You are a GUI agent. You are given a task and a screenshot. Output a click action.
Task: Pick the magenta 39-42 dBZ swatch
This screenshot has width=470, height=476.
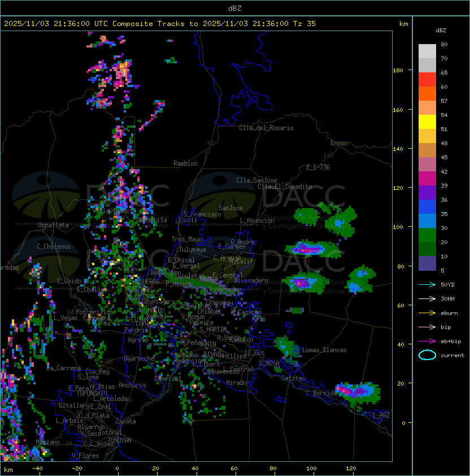tap(427, 179)
